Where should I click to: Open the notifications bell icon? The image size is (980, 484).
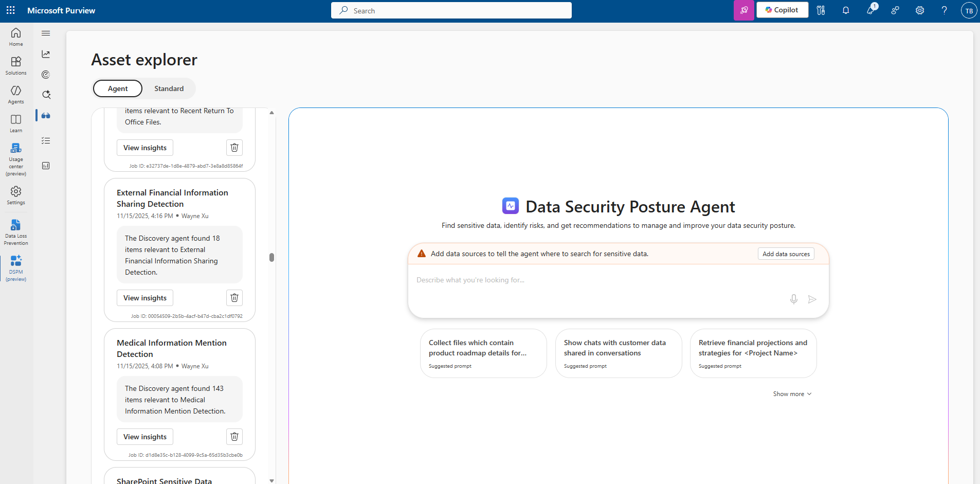click(846, 10)
